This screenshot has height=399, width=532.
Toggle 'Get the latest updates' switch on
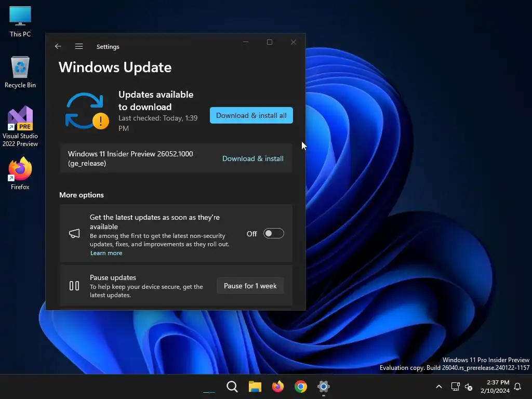point(273,233)
